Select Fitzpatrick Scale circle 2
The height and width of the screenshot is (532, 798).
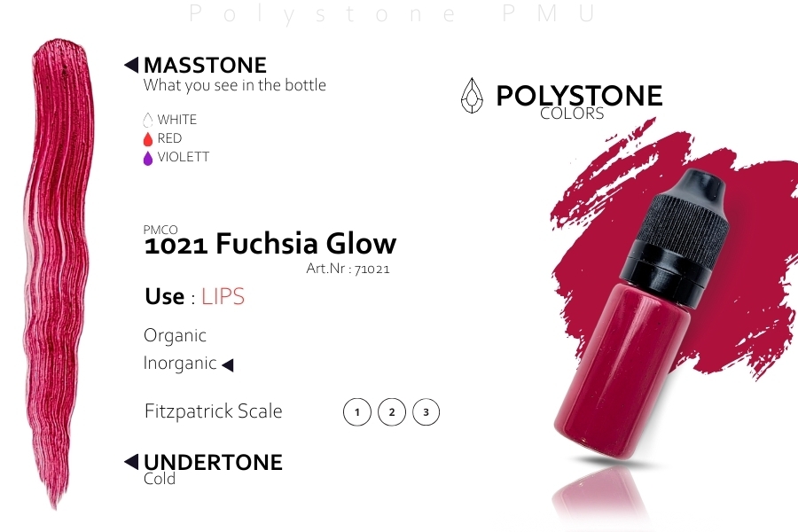tap(392, 411)
